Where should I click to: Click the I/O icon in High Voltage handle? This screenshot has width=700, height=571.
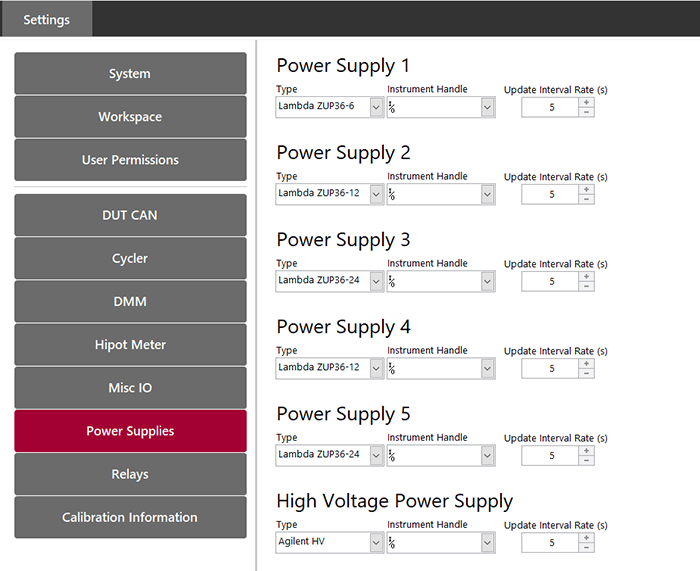pos(392,542)
